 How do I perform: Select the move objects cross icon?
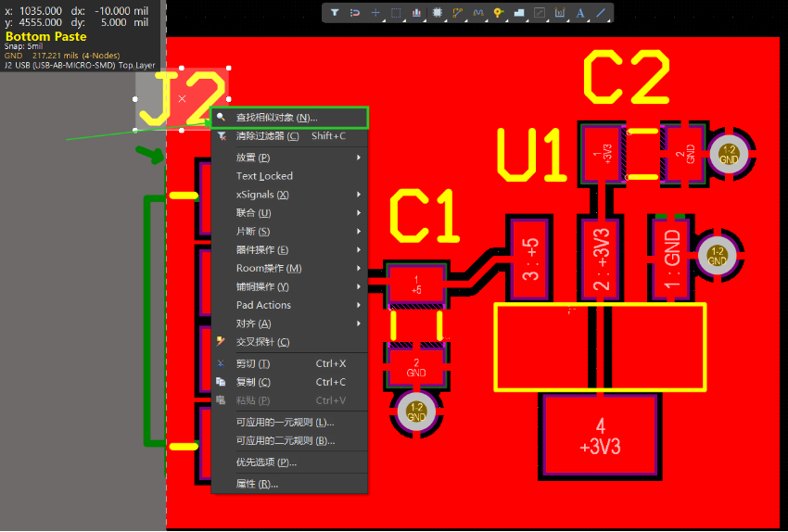(x=375, y=13)
